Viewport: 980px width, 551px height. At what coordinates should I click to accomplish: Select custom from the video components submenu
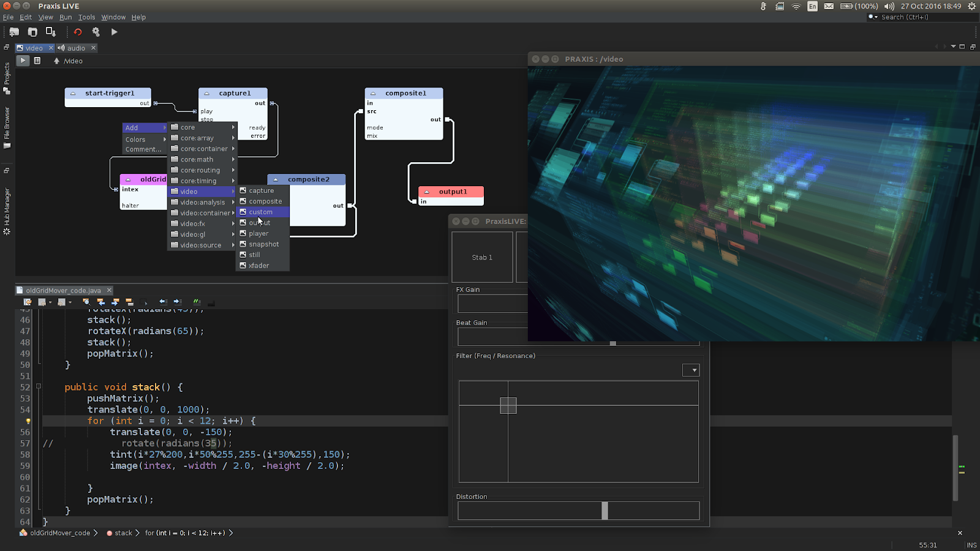[262, 212]
